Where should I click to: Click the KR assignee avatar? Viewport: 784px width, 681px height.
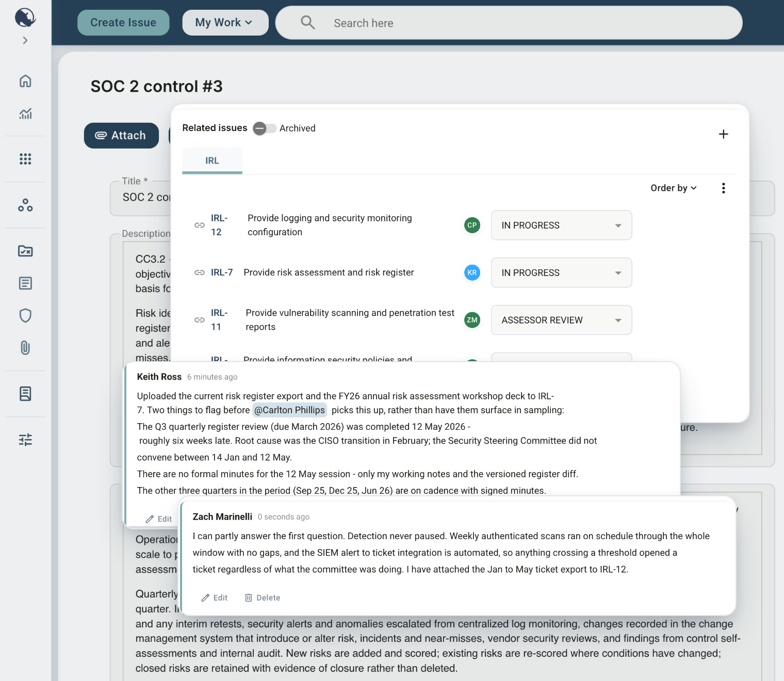(x=472, y=273)
